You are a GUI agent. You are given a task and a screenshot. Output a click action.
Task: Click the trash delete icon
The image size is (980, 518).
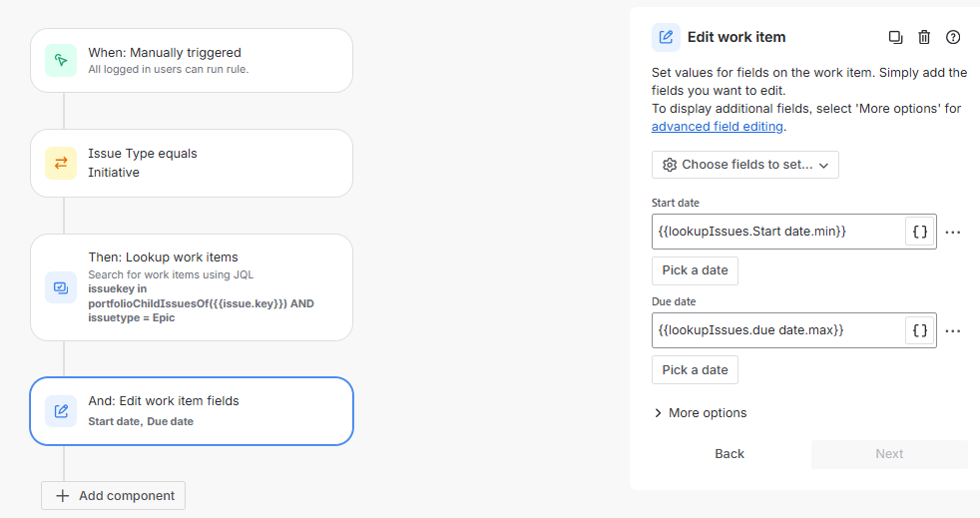[924, 37]
